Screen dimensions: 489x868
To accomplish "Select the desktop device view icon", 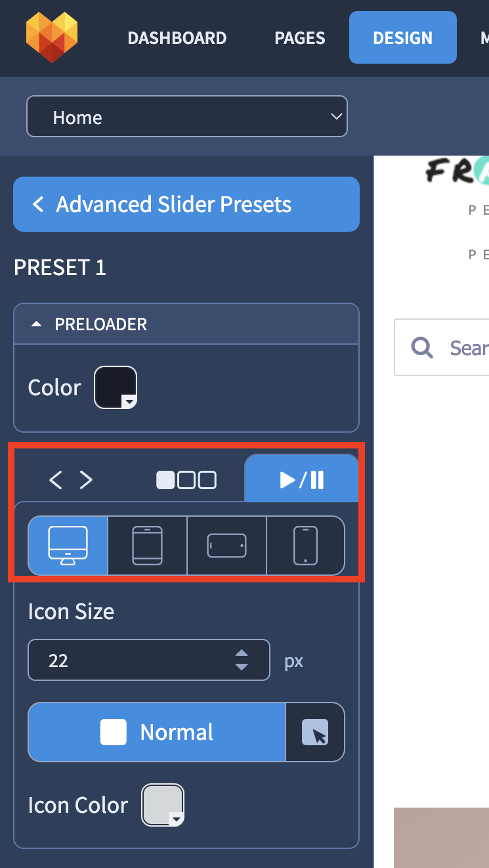I will [68, 546].
